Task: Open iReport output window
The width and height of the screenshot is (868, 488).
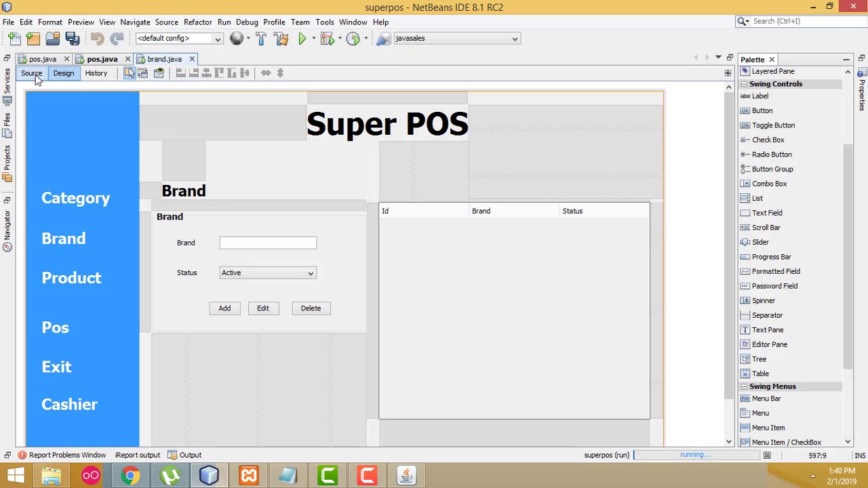Action: pos(138,455)
